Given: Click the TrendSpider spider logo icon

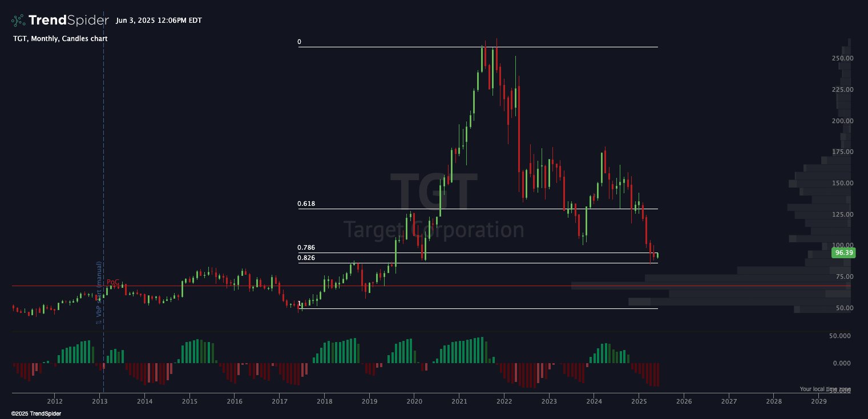Looking at the screenshot, I should pos(18,21).
